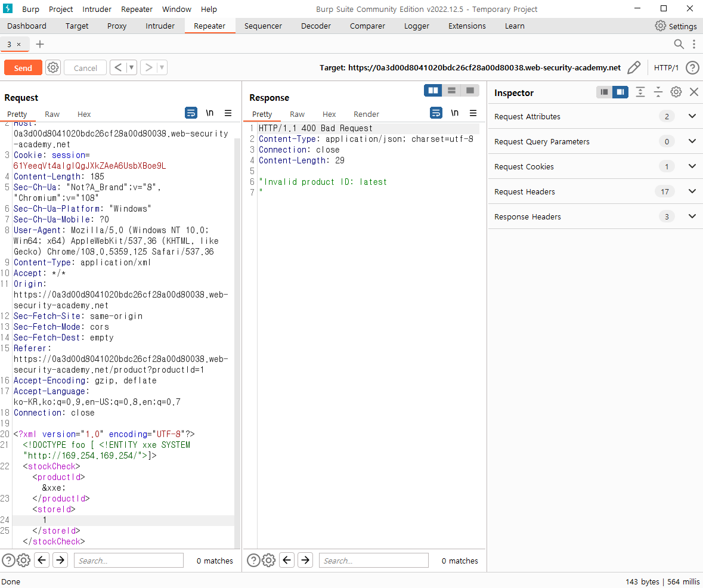Open the Intruder menu in the menu bar
703x588 pixels.
pyautogui.click(x=97, y=9)
